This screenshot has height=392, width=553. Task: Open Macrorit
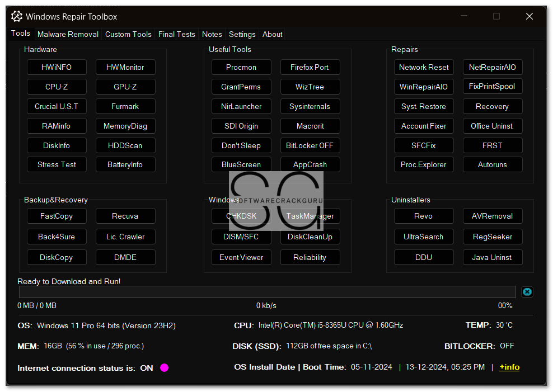(310, 126)
